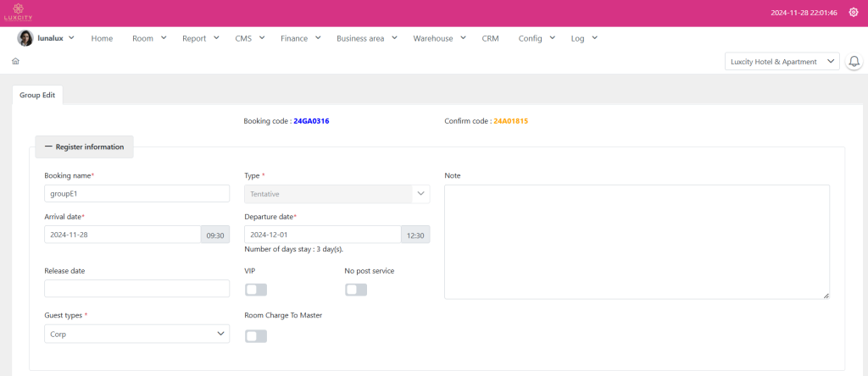This screenshot has width=868, height=376.
Task: Click the lunalux user avatar
Action: (x=25, y=38)
